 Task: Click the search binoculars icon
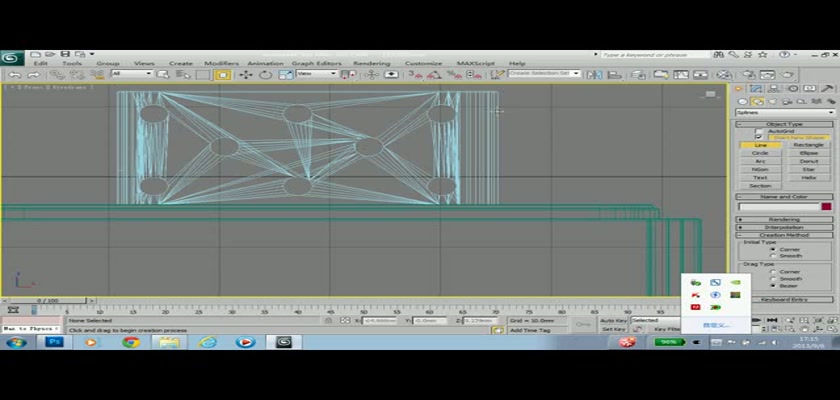pyautogui.click(x=719, y=55)
